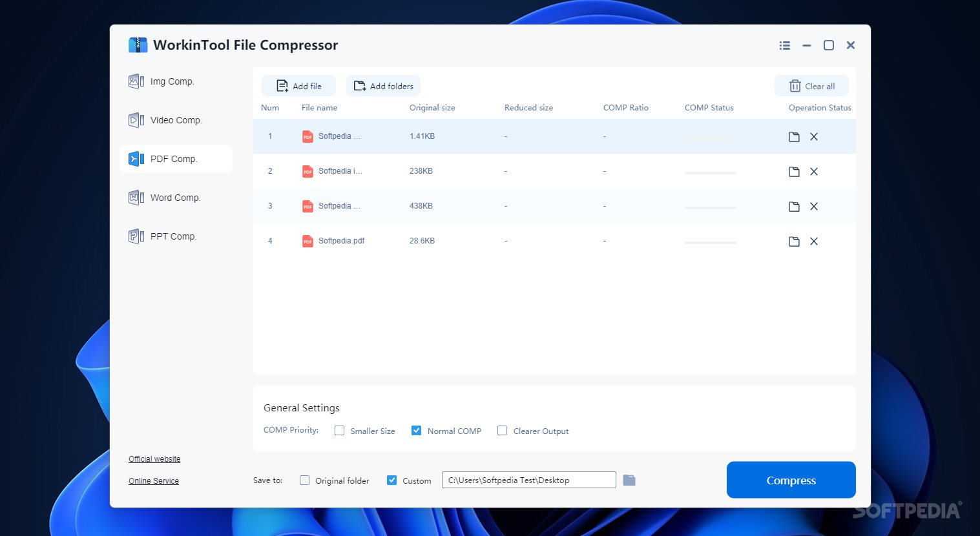The height and width of the screenshot is (536, 980).
Task: Click the PPT Comp. presentation icon
Action: [136, 236]
